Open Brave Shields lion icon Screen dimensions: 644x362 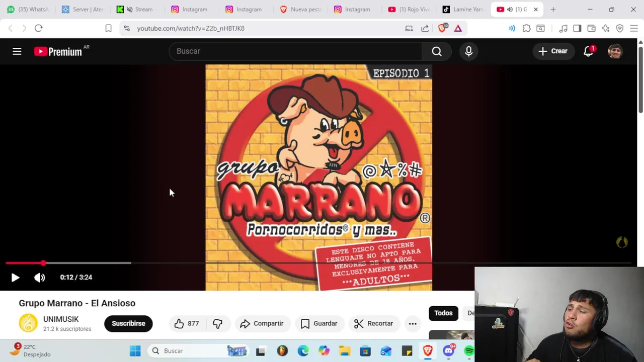(442, 28)
